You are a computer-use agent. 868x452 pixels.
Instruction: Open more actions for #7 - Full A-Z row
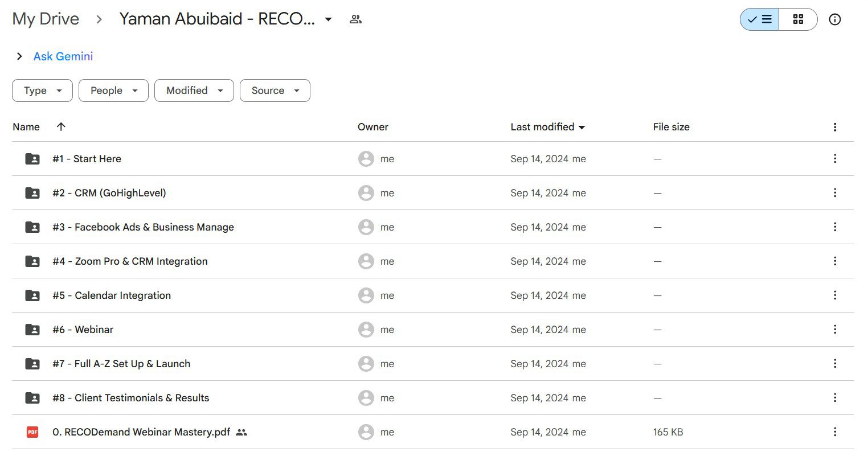coord(835,364)
